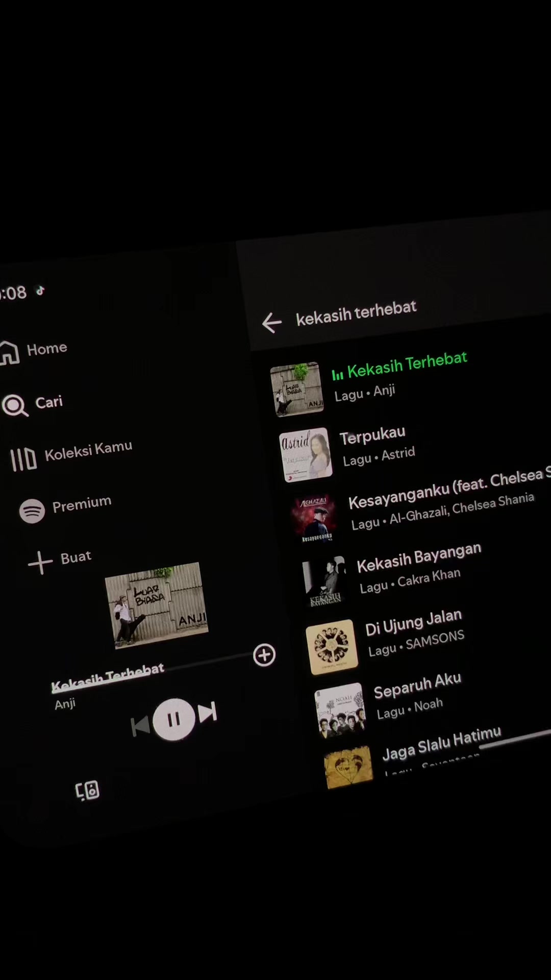
Task: Click 'Lagu • Anji' subtitle
Action: pyautogui.click(x=364, y=393)
